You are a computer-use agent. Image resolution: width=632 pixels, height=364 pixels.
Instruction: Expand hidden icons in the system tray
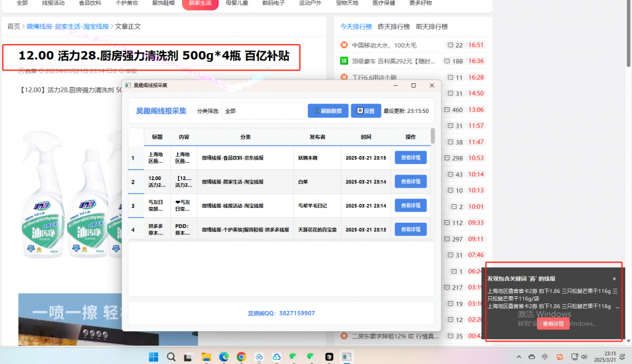tap(519, 357)
